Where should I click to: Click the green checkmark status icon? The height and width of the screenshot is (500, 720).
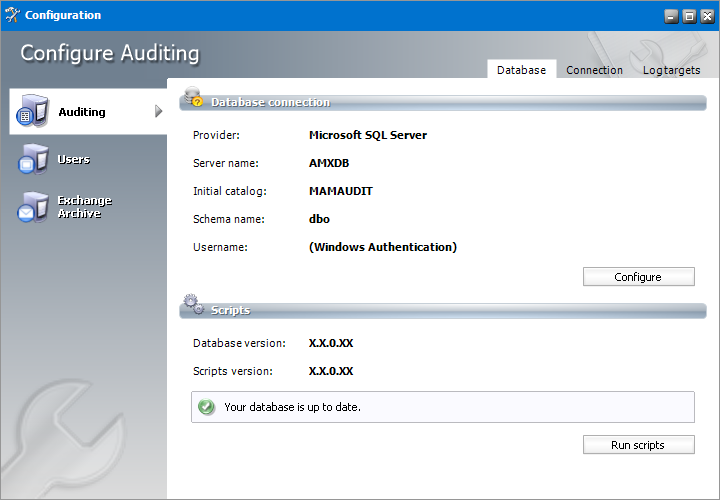click(207, 407)
